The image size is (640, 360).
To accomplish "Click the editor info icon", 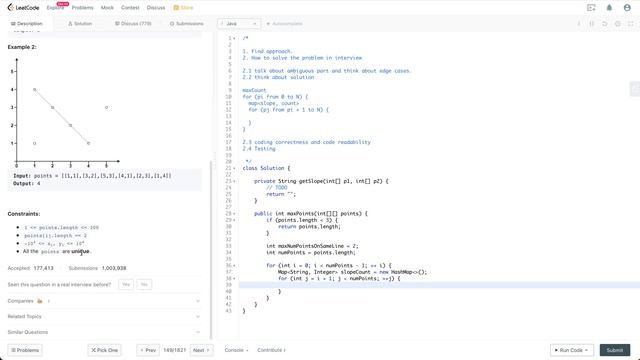I will [579, 24].
